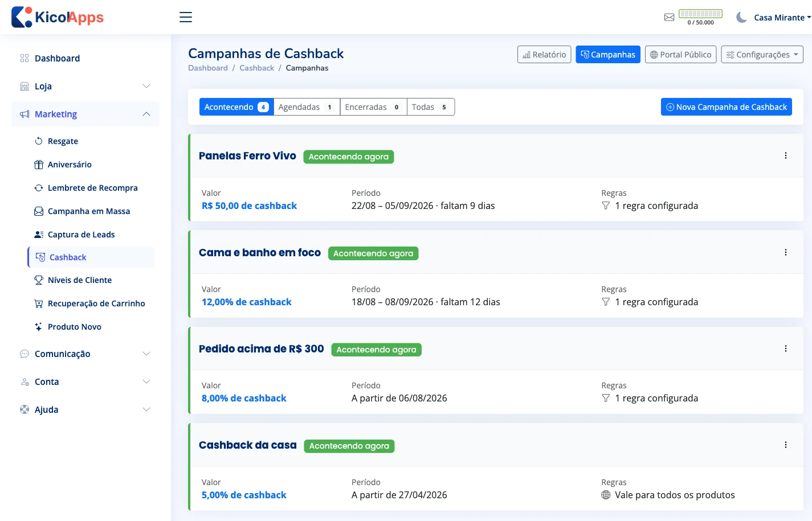Screen dimensions: 812x521
Task: Click filter icon in Pedido acima rules
Action: pos(606,398)
